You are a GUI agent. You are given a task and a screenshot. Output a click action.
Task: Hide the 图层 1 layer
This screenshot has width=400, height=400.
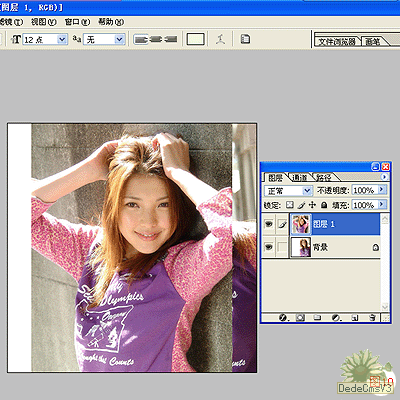(x=269, y=224)
